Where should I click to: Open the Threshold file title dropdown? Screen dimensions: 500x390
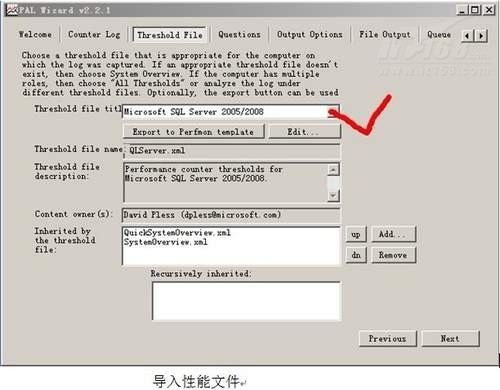click(x=333, y=112)
